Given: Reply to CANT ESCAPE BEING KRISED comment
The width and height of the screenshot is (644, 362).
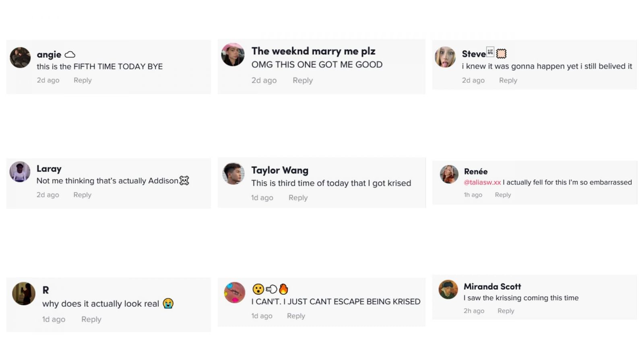Looking at the screenshot, I should point(296,316).
